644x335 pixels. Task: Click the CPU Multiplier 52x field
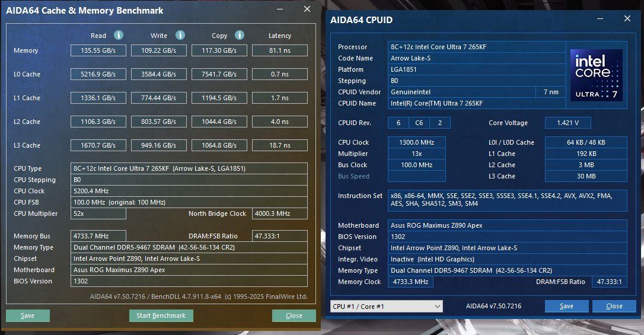click(x=98, y=213)
